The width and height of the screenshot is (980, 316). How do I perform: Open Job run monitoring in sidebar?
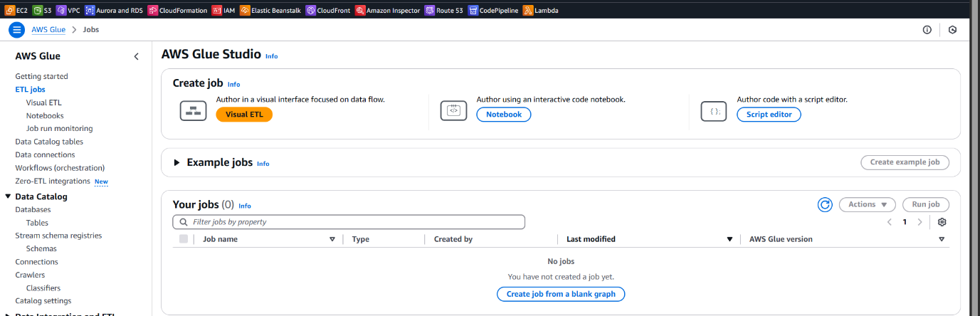coord(60,129)
